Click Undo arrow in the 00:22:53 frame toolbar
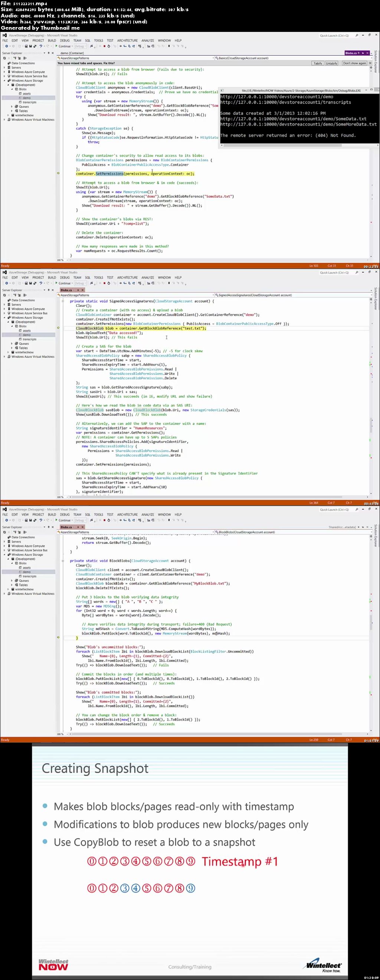This screenshot has width=380, height=980. pyautogui.click(x=41, y=46)
